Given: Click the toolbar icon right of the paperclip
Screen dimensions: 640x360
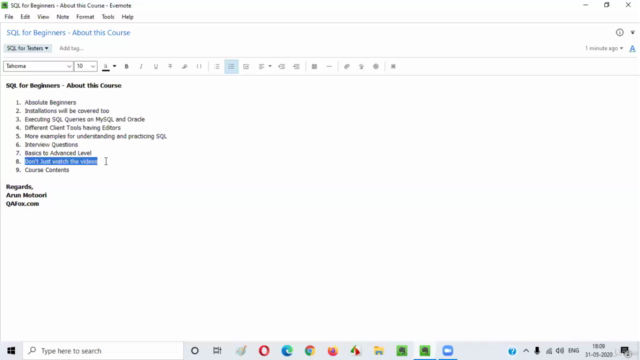Looking at the screenshot, I should pos(361,66).
